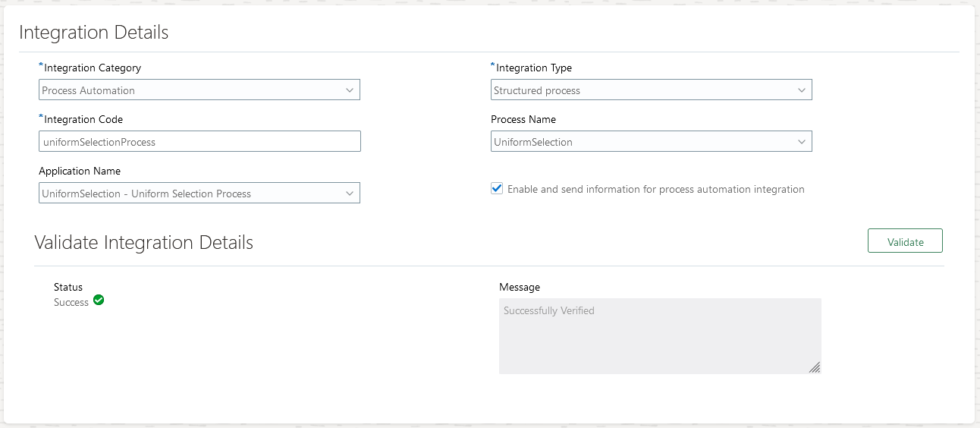Click the Message box resize handle

coord(814,367)
